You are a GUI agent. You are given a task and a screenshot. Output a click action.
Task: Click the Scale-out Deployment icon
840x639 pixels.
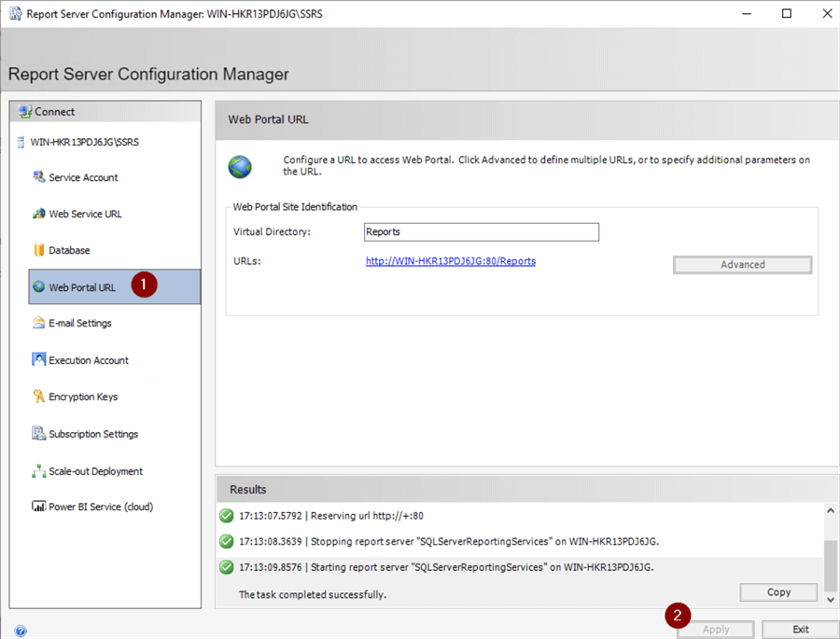pyautogui.click(x=39, y=471)
